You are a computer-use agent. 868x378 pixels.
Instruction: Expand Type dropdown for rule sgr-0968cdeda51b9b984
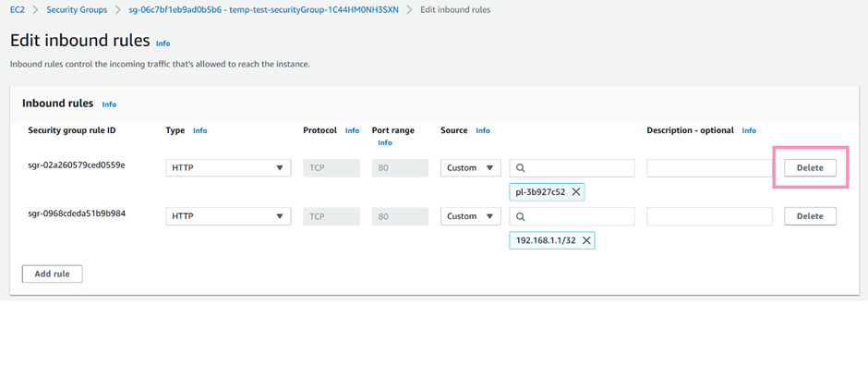[x=228, y=216]
